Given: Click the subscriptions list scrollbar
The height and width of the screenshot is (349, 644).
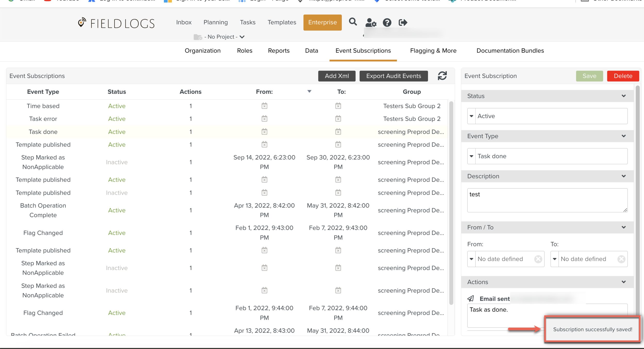Looking at the screenshot, I should [451, 203].
